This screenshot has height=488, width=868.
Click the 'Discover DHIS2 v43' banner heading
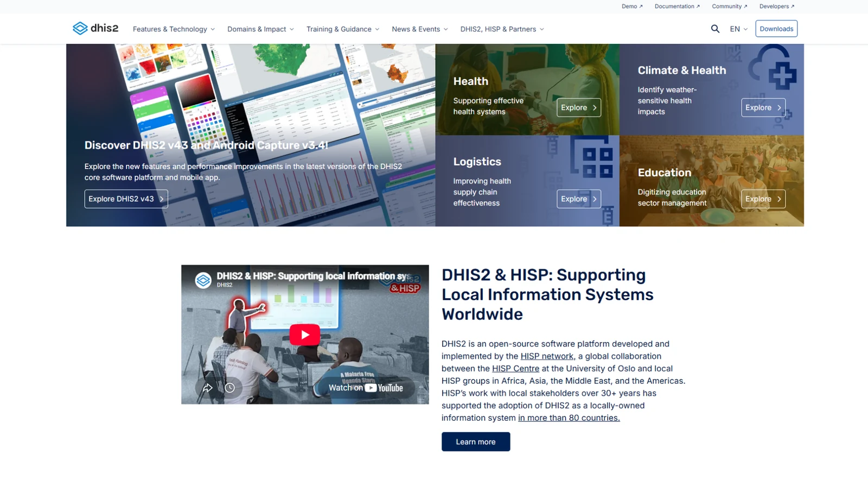tap(206, 145)
